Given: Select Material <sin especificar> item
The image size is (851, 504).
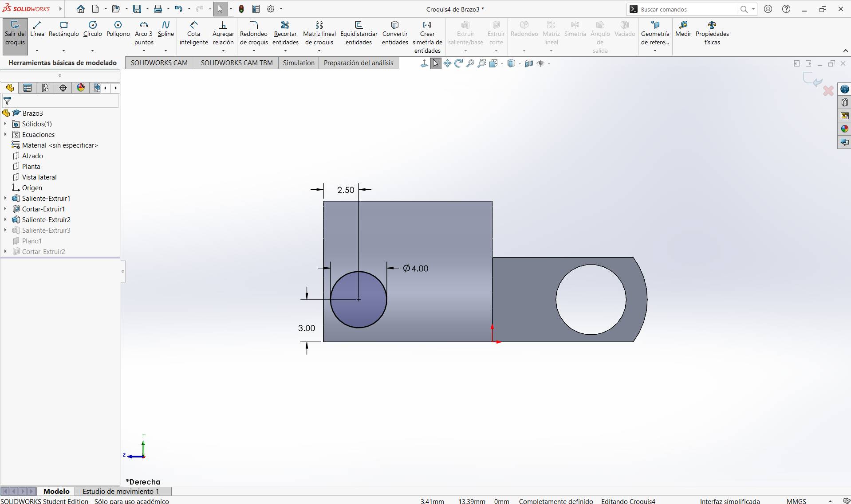Looking at the screenshot, I should pyautogui.click(x=60, y=145).
